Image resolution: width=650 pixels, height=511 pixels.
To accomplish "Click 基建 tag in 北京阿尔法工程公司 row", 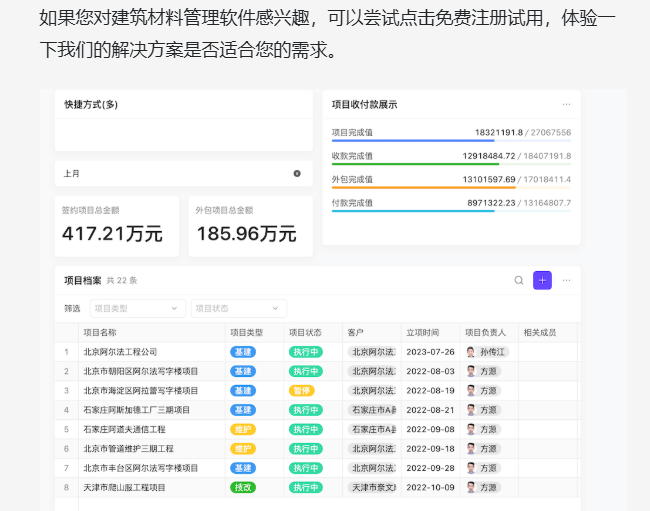I will point(243,352).
